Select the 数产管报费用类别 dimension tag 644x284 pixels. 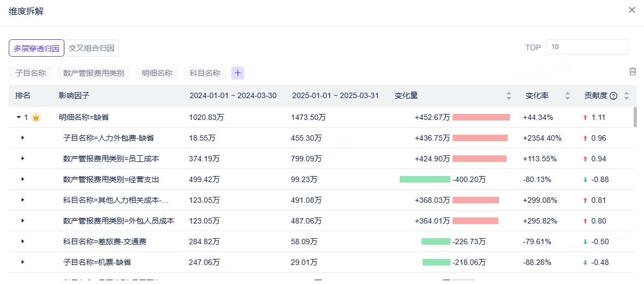(94, 73)
